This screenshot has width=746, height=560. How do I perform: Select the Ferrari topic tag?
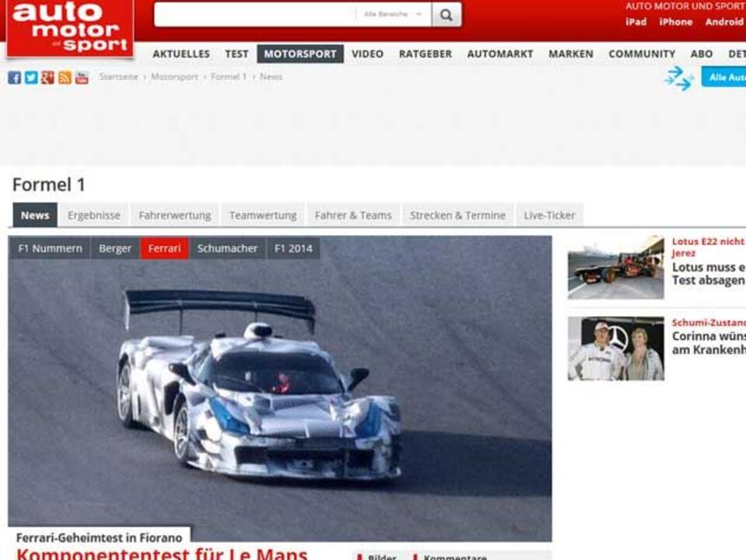(165, 248)
